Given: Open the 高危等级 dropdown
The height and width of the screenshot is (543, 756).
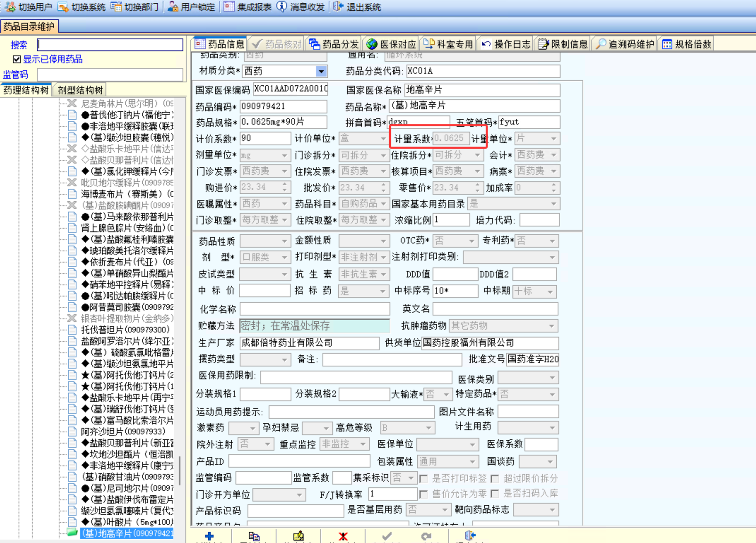Looking at the screenshot, I should [429, 428].
